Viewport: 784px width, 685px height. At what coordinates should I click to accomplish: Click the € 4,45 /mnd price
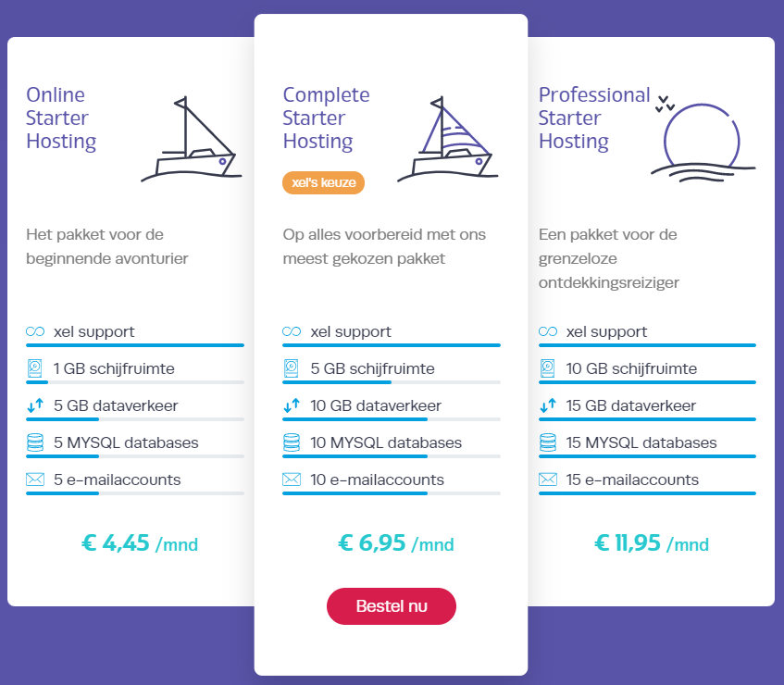point(140,543)
